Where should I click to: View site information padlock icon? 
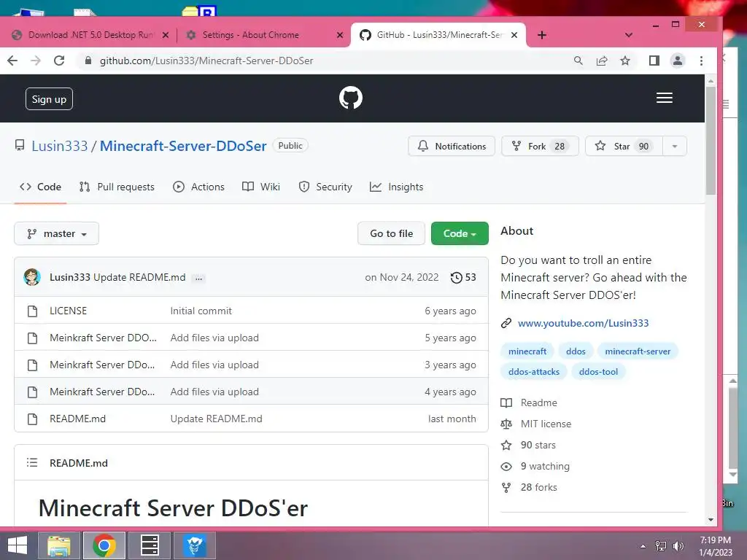pyautogui.click(x=88, y=61)
